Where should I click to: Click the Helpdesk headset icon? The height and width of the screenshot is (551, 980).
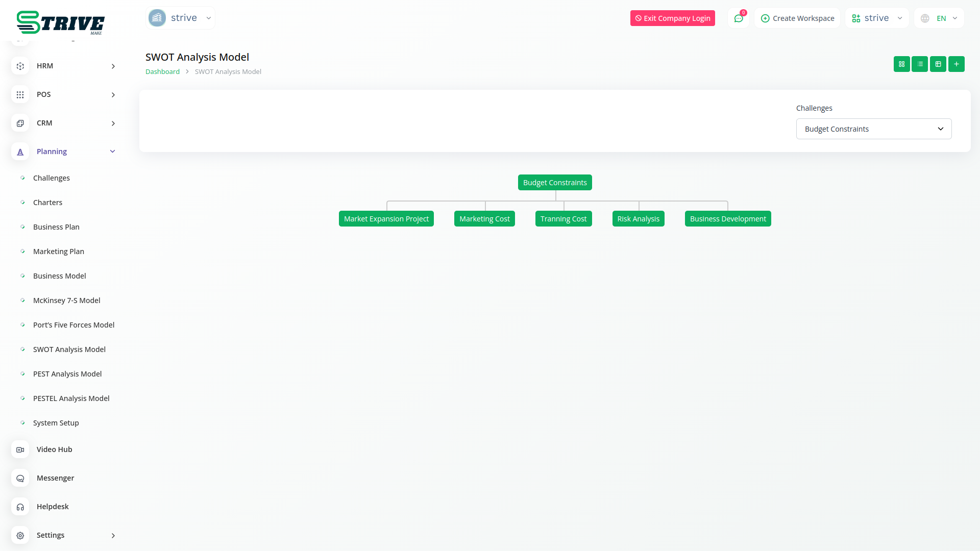(20, 507)
